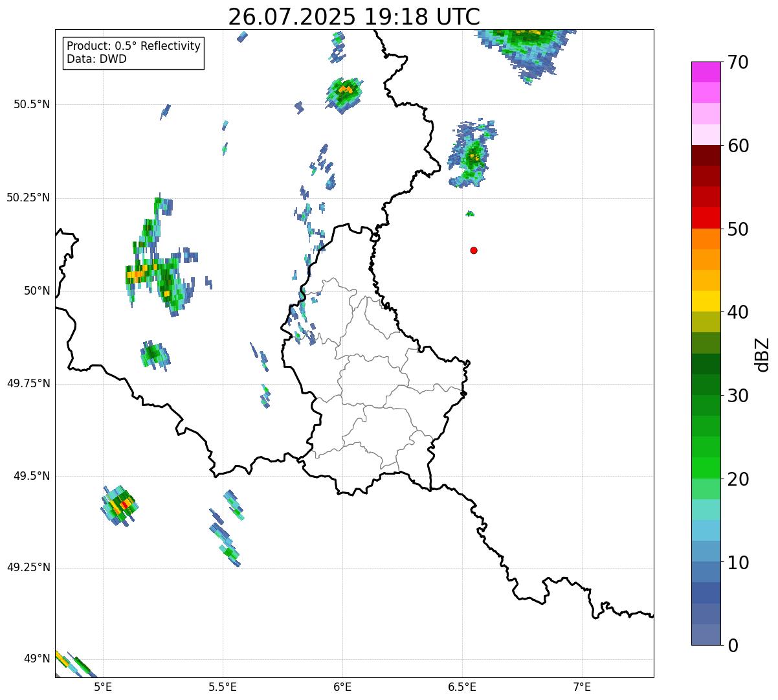
Task: Click the 49°N latitude label
Action: (x=37, y=659)
